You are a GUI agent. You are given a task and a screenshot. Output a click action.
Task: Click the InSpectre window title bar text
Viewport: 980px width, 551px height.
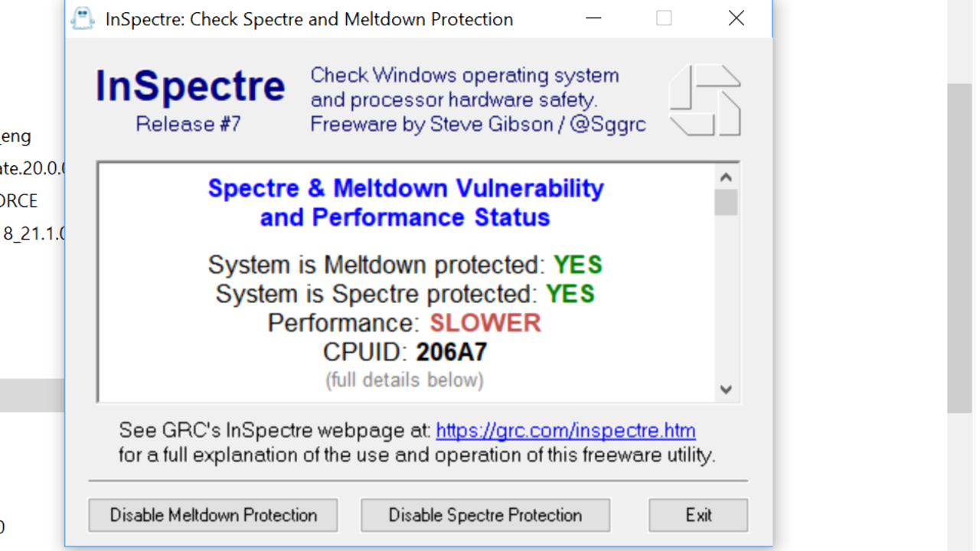(x=309, y=19)
